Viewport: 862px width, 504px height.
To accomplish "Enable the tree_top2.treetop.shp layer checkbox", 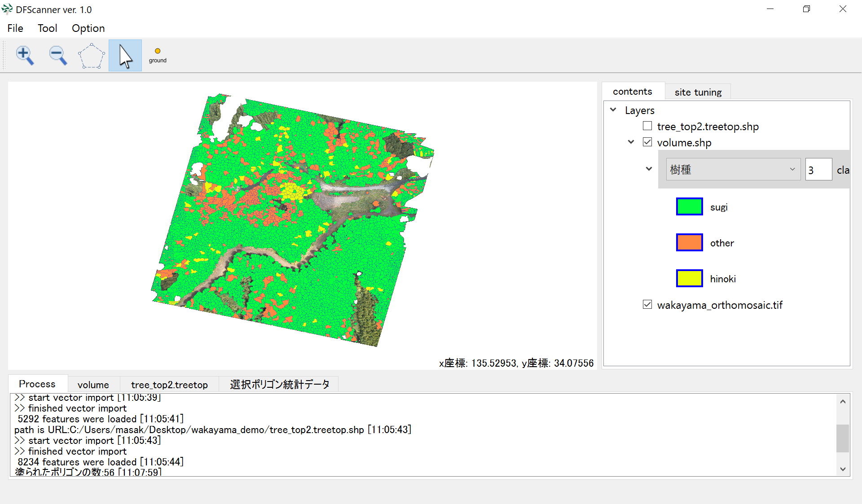I will [647, 126].
